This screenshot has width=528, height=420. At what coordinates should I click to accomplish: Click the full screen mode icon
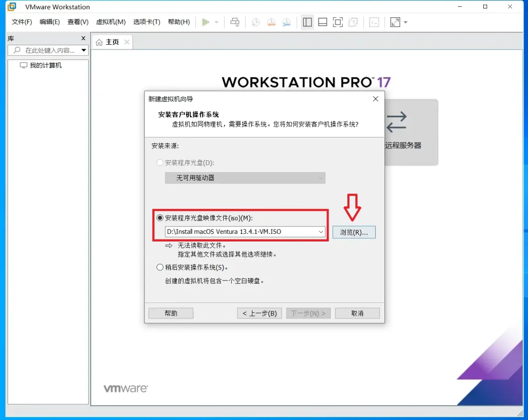coord(338,22)
